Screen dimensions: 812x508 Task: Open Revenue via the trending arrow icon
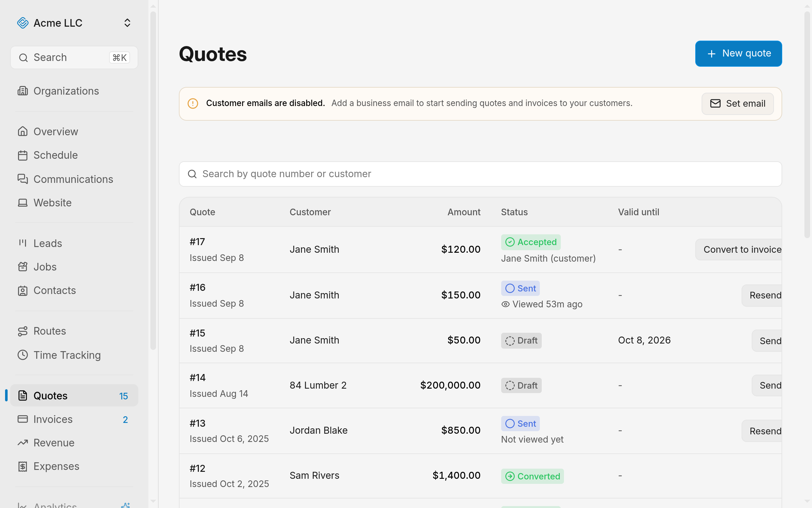coord(23,443)
